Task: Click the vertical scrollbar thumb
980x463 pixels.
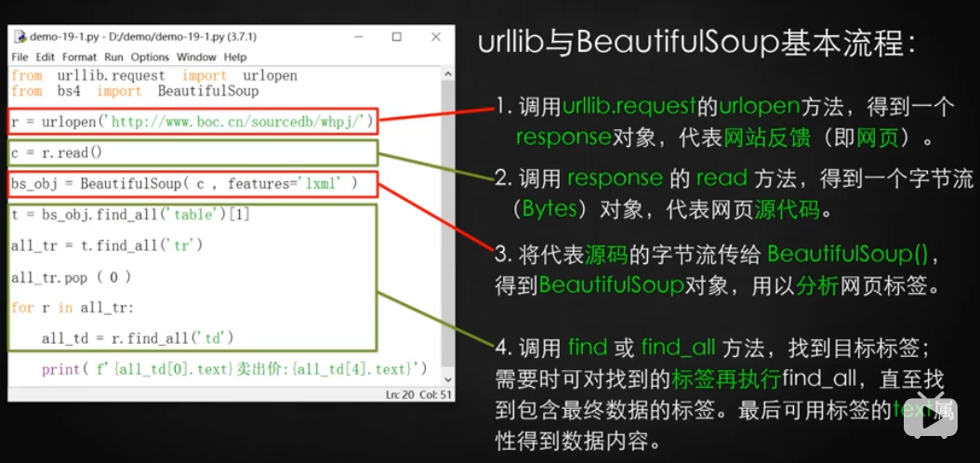Action: pos(447,225)
